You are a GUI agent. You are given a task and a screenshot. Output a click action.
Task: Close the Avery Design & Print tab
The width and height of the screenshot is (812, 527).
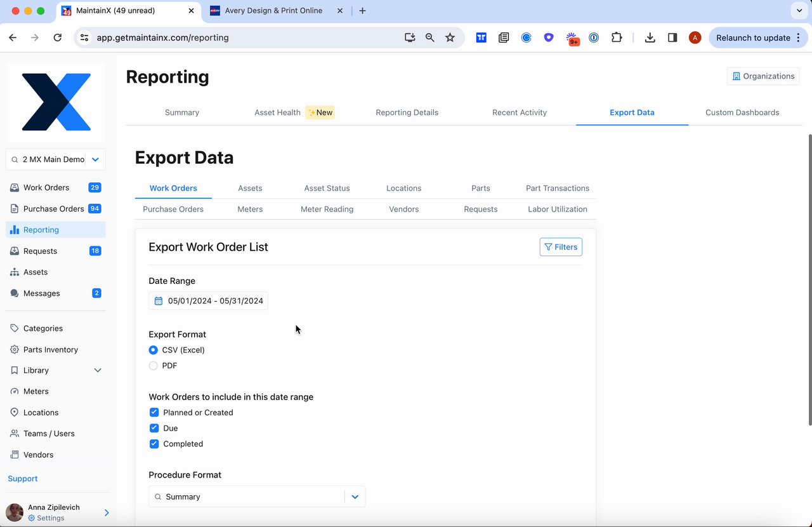340,11
